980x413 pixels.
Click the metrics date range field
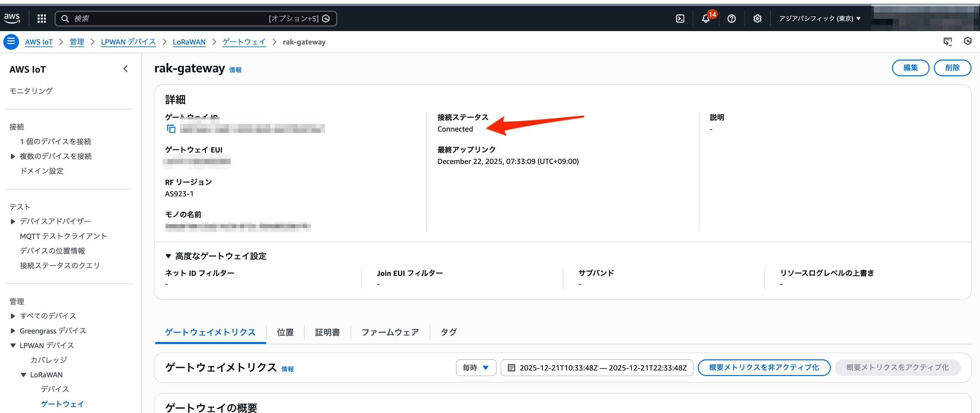(x=597, y=367)
